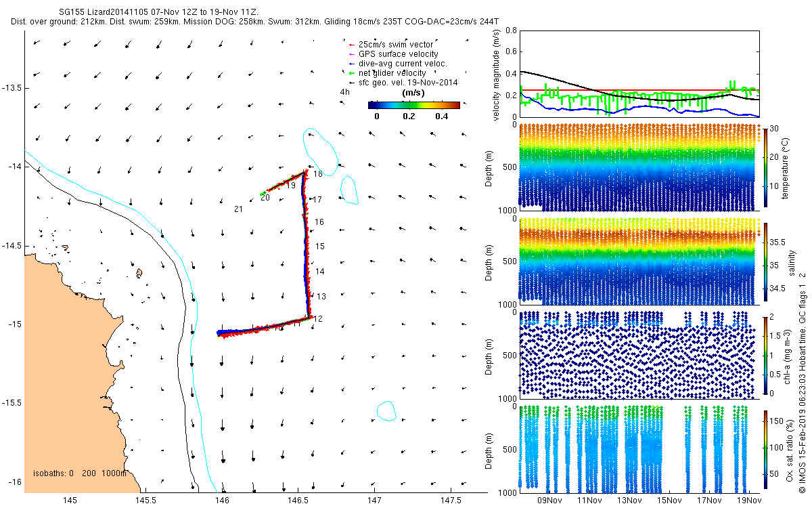
Task: Click the '-14.5' latitude tick label
Action: click(x=12, y=246)
